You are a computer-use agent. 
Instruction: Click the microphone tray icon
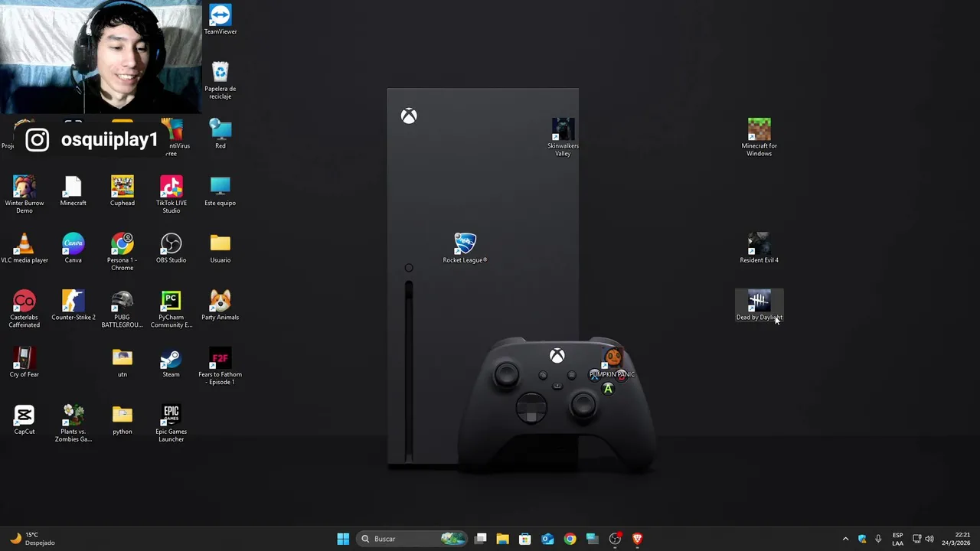point(878,539)
